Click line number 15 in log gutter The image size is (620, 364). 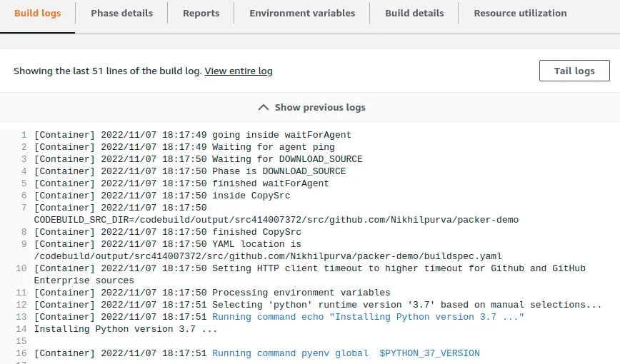coord(21,341)
